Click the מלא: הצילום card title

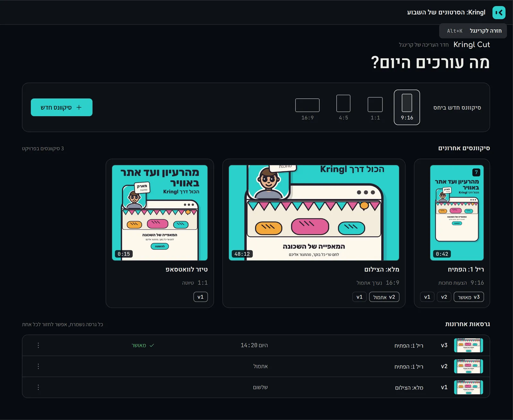click(x=382, y=269)
